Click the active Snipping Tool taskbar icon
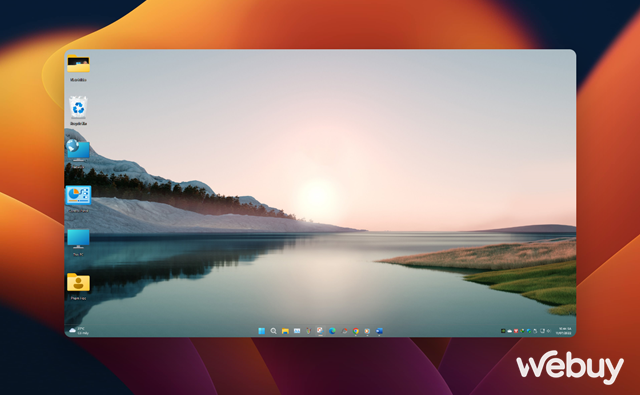 320,331
